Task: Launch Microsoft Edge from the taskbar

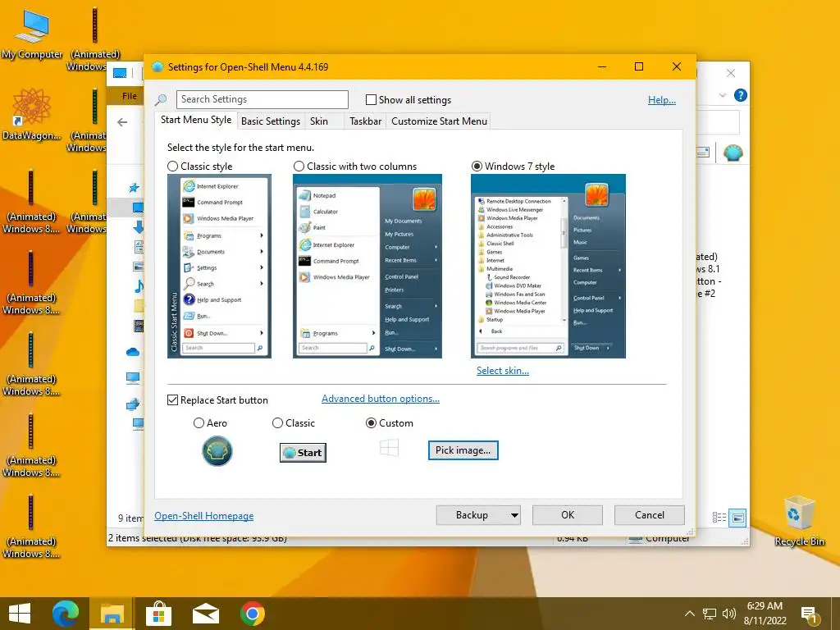Action: coord(66,614)
